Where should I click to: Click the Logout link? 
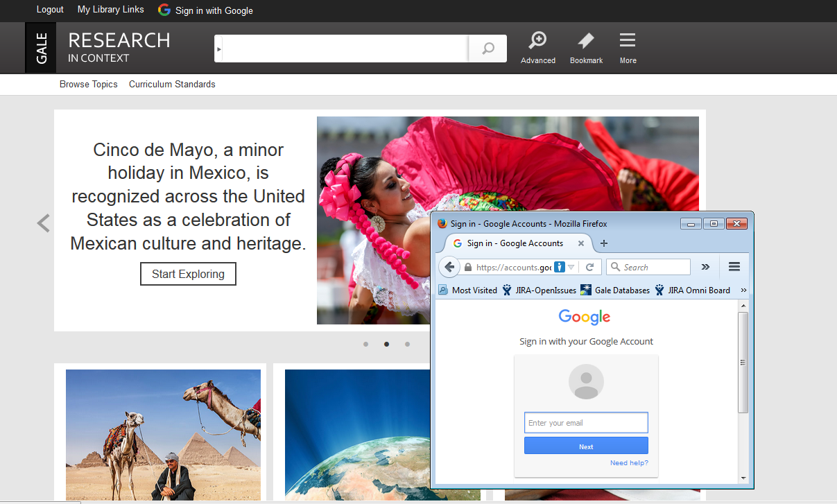[x=50, y=10]
